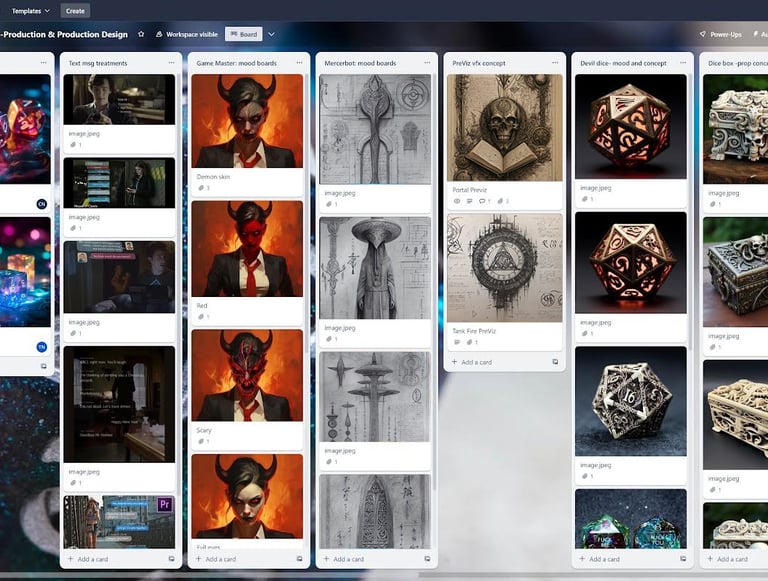Star this board with the star icon
This screenshot has width=768, height=581.
(x=141, y=34)
